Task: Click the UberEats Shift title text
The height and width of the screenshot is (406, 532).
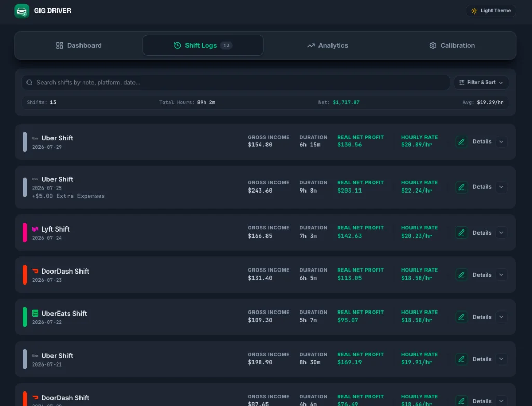Action: (64, 314)
